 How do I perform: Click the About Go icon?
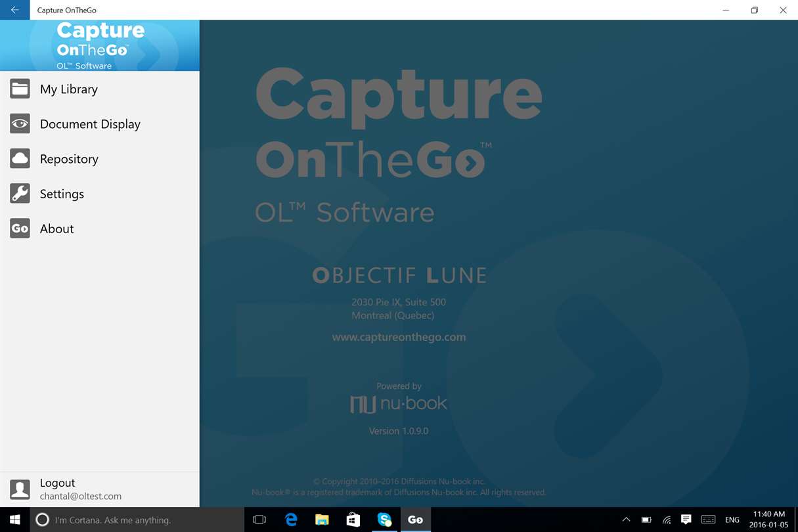click(x=20, y=228)
